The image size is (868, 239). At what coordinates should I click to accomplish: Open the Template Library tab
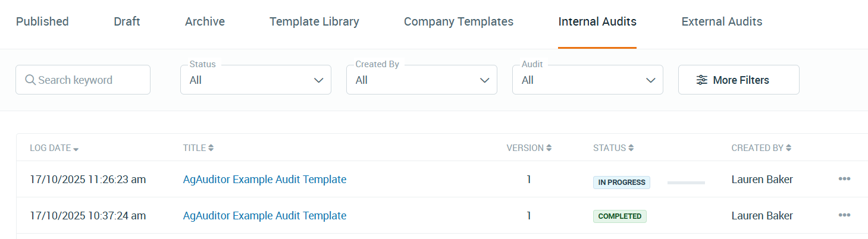tap(314, 22)
